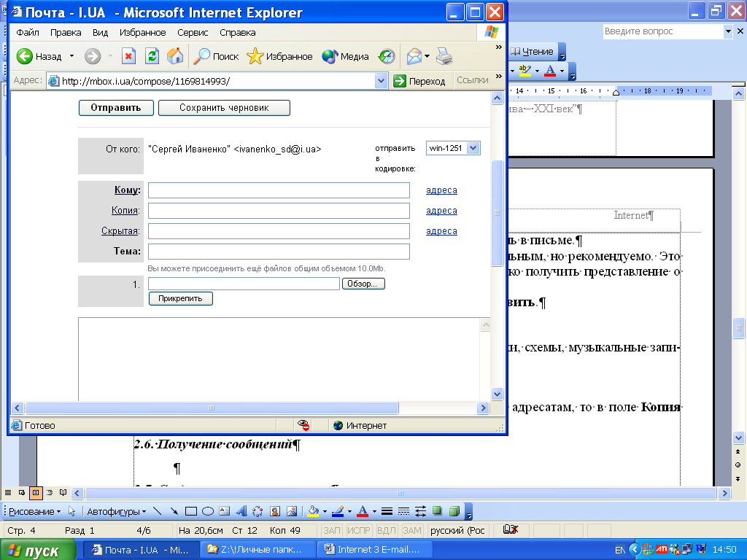Insert a Text Box from Drawing toolbar
The width and height of the screenshot is (747, 560).
point(225,511)
